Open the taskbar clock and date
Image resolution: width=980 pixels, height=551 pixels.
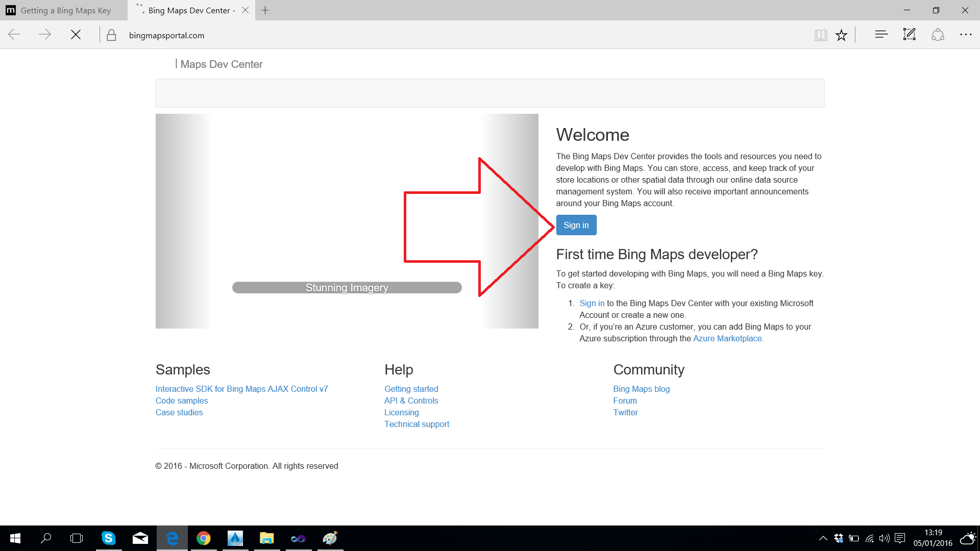(933, 538)
